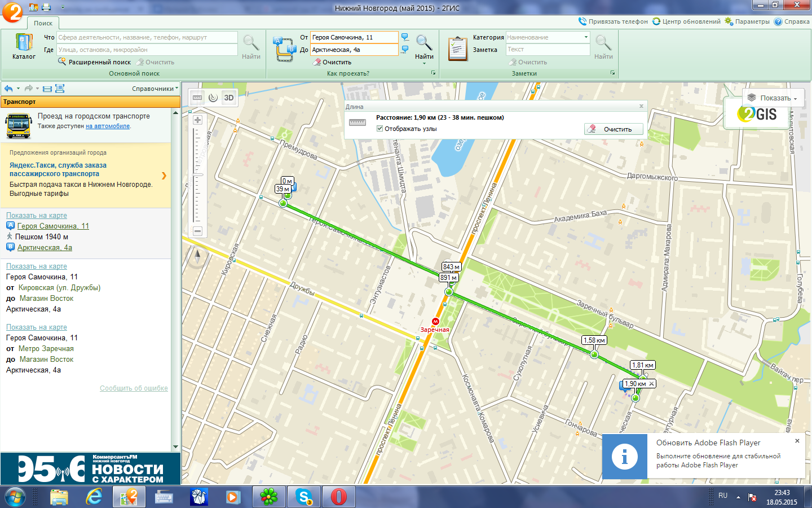Click the city buildings icon in quick access toolbar
The width and height of the screenshot is (812, 508).
tap(33, 7)
